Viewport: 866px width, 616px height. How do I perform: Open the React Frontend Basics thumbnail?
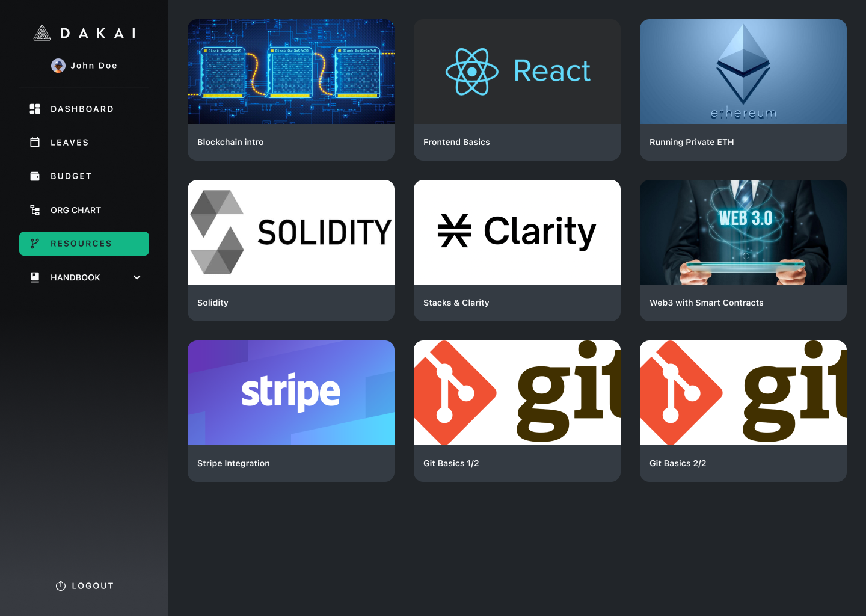[x=517, y=72]
